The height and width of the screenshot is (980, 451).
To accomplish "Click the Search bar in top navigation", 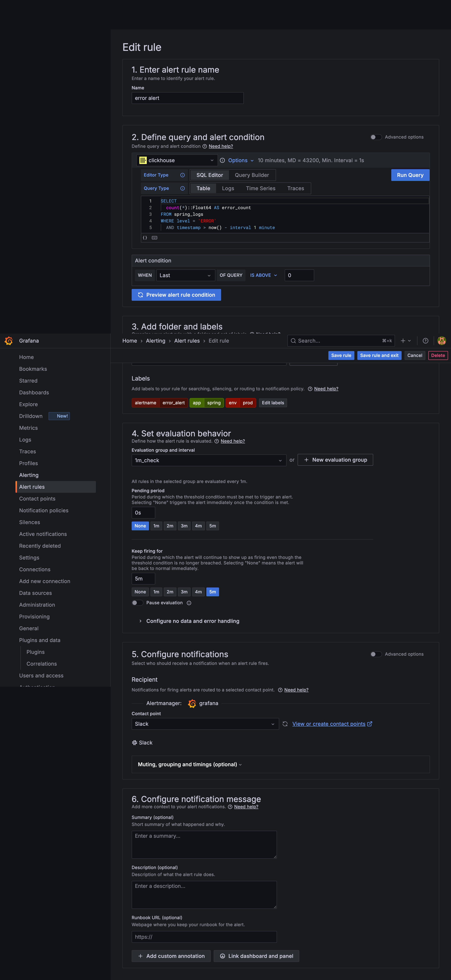I will tap(341, 341).
